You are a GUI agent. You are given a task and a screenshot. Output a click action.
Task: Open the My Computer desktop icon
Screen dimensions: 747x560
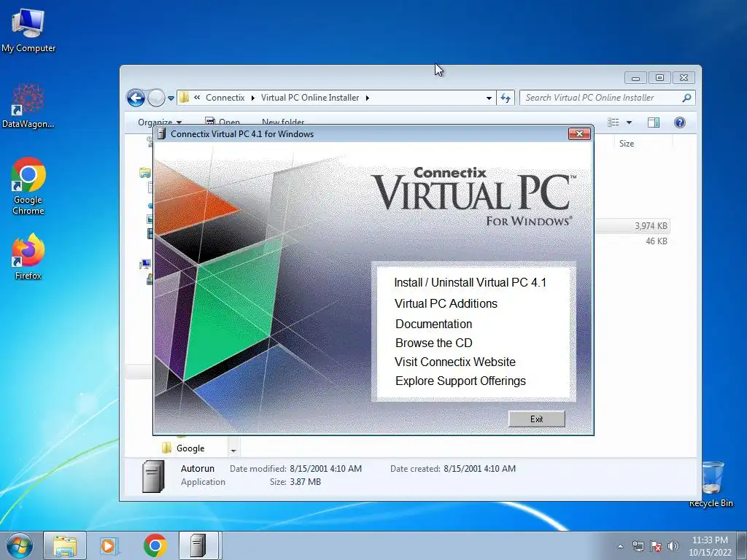28,29
